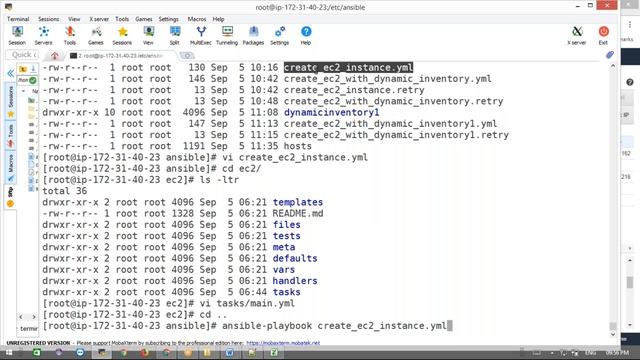Viewport: 640px width, 360px height.
Task: Open the Settings menu in the menu bar
Action: pos(169,19)
